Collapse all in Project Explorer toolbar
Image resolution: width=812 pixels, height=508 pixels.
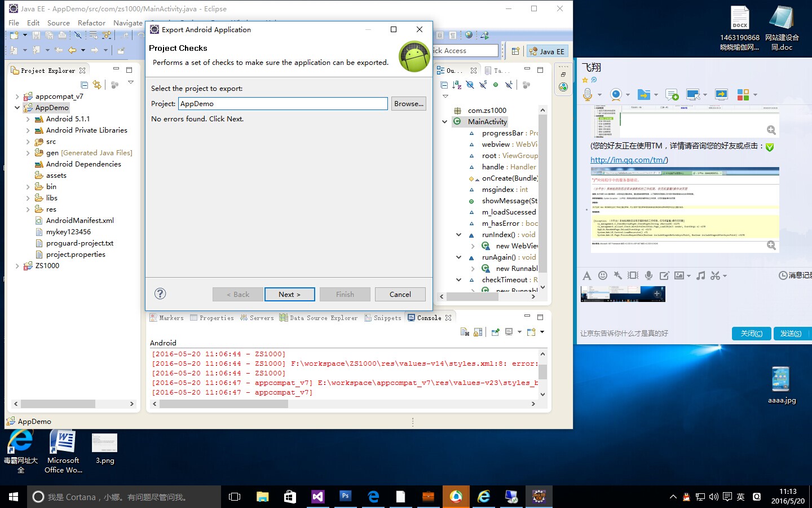coord(84,85)
